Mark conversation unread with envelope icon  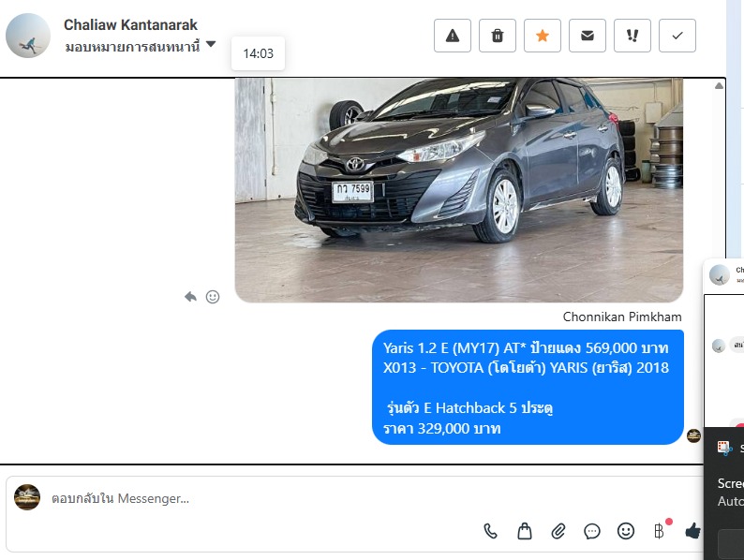[x=588, y=36]
